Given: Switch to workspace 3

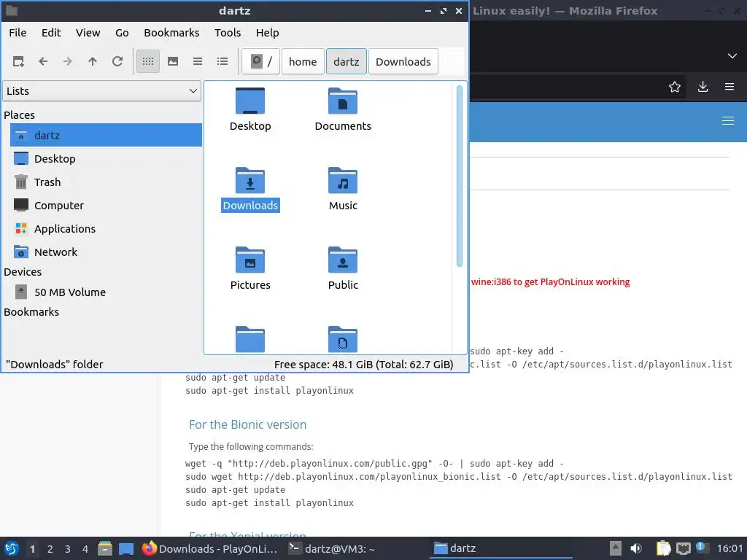Looking at the screenshot, I should coord(68,549).
